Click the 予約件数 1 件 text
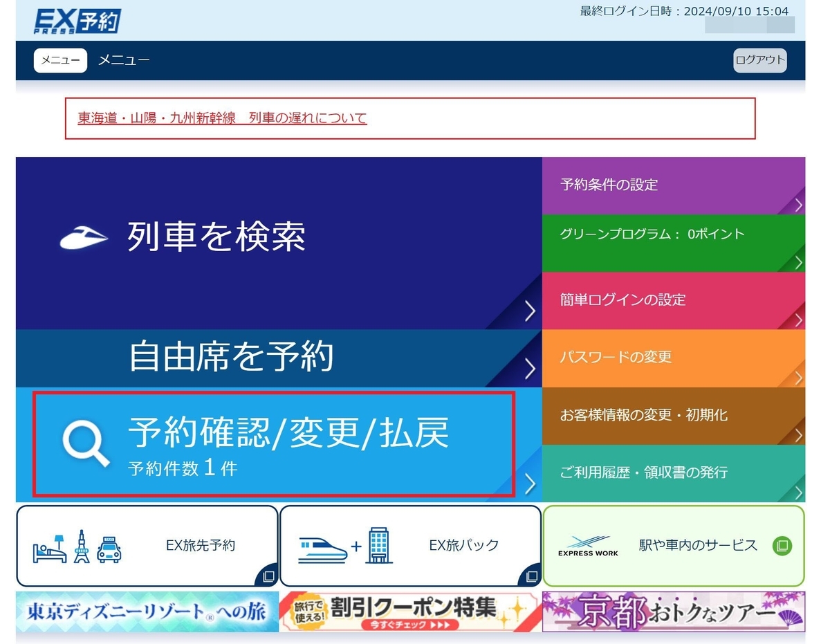Viewport: 830px width, 644px height. click(183, 468)
